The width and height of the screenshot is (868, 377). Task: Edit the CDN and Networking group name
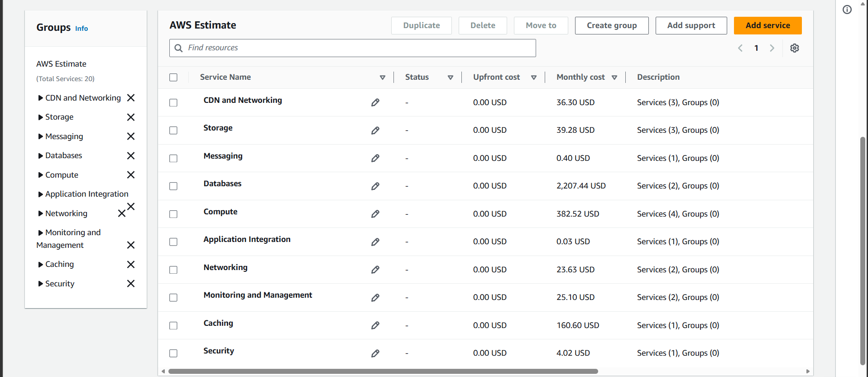[375, 102]
